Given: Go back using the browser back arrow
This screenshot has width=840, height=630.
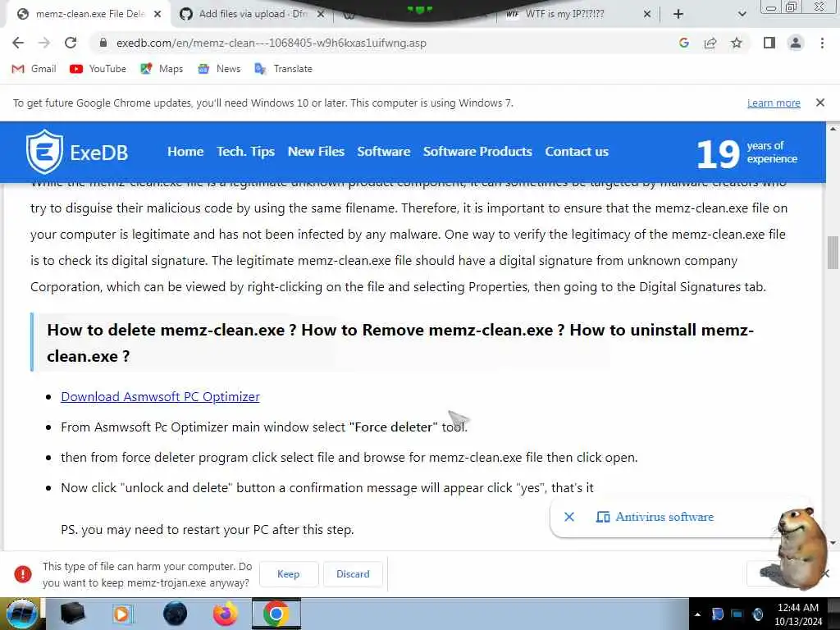Looking at the screenshot, I should click(x=18, y=43).
